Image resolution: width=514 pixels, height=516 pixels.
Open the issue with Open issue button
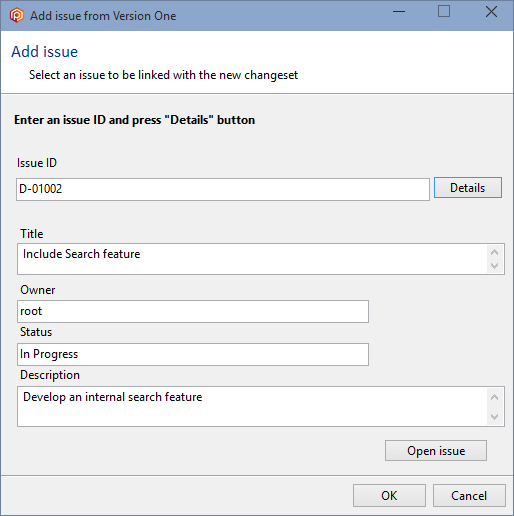point(436,451)
